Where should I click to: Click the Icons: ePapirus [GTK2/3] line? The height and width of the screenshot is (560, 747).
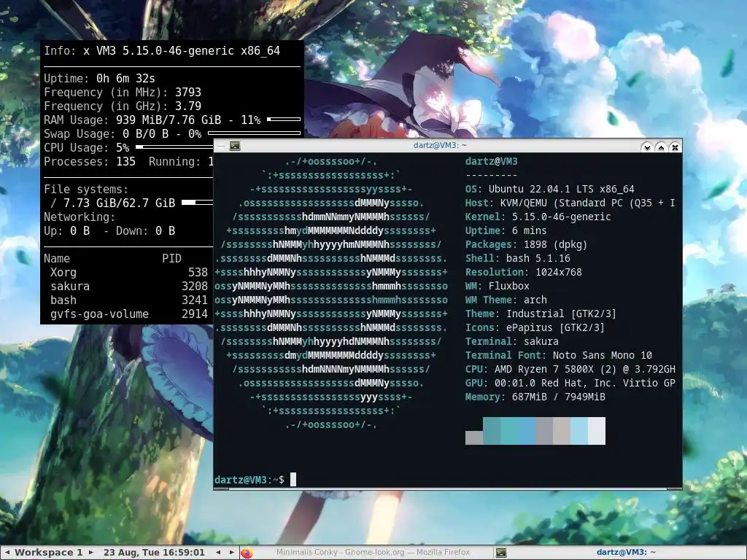click(x=535, y=327)
